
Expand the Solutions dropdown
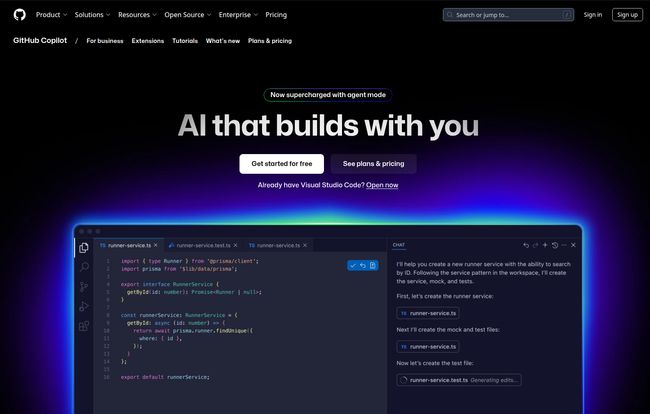click(x=92, y=15)
